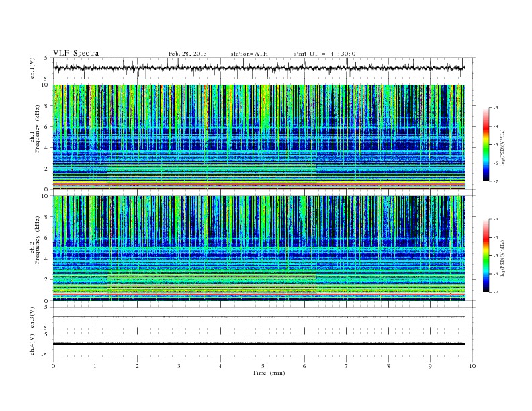Image resolution: width=532 pixels, height=411 pixels.
Task: Click the 'ch.1(V)' waveform axis label
Action: click(x=32, y=68)
